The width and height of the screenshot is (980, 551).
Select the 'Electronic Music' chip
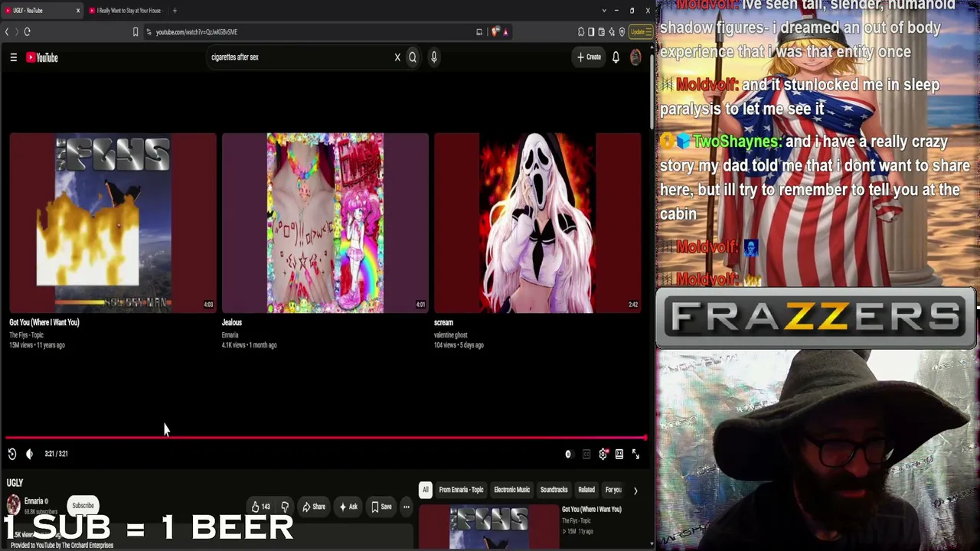click(511, 490)
